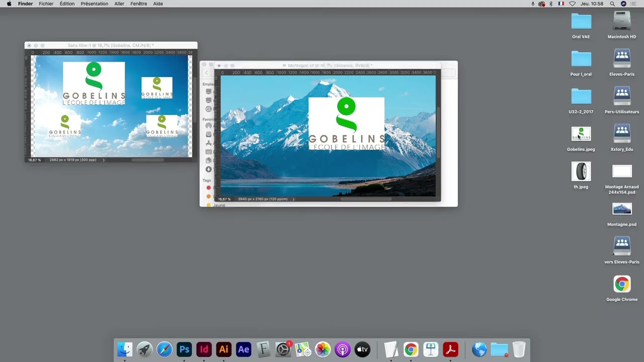Select Macintosh HD drive icon
This screenshot has width=644, height=362.
[x=622, y=21]
